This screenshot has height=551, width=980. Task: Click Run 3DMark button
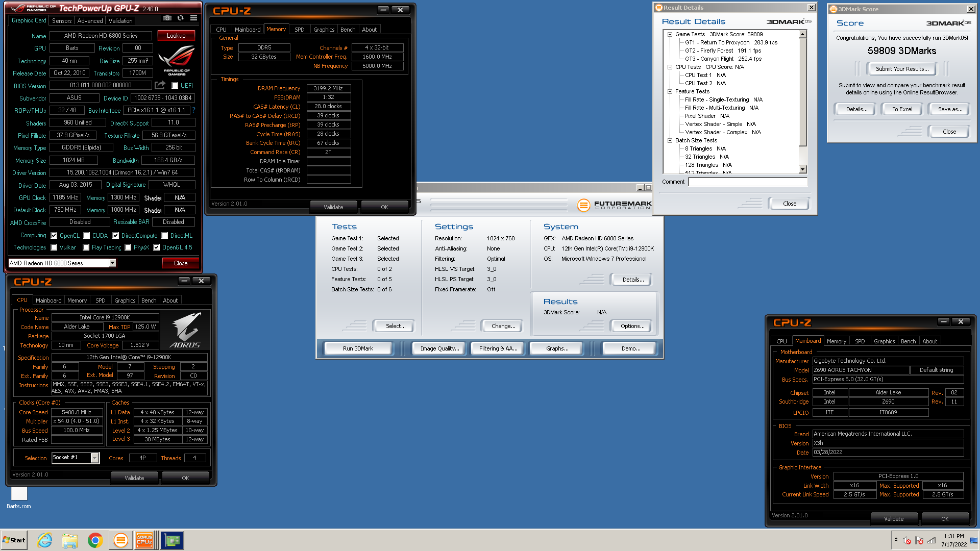358,348
